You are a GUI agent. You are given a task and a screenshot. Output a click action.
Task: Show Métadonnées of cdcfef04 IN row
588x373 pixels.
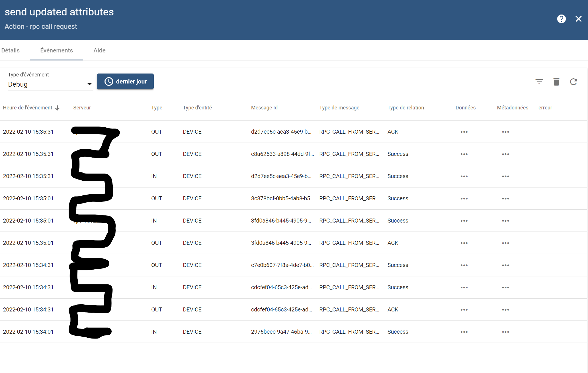pyautogui.click(x=505, y=288)
